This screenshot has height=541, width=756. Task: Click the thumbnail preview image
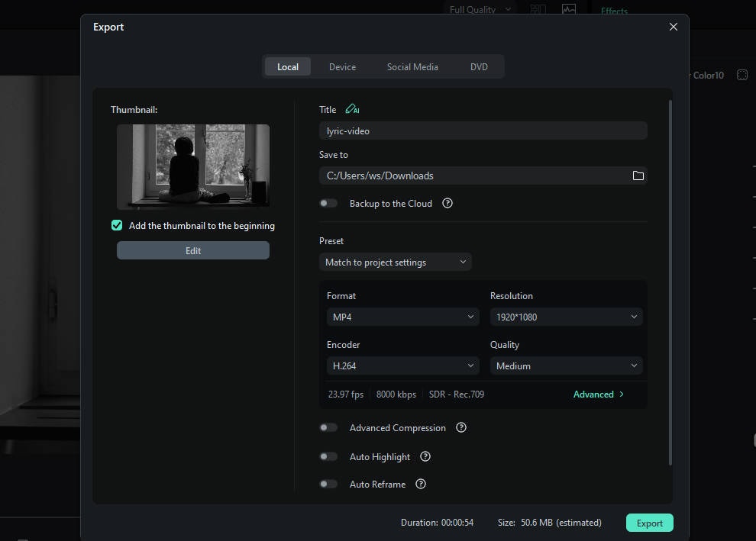[192, 166]
